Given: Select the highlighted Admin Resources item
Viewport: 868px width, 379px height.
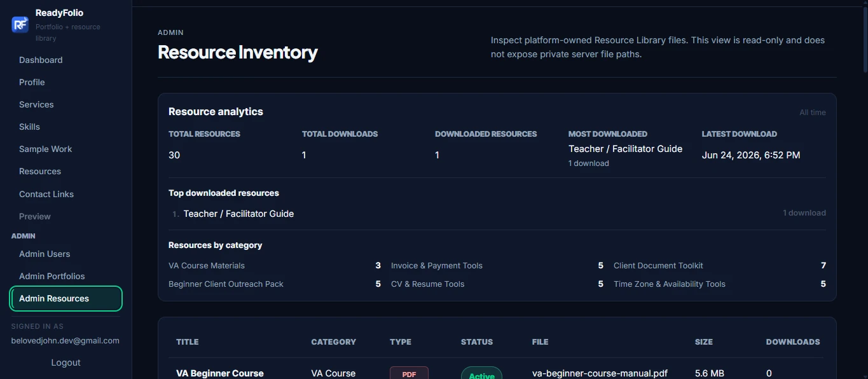Looking at the screenshot, I should [x=66, y=298].
